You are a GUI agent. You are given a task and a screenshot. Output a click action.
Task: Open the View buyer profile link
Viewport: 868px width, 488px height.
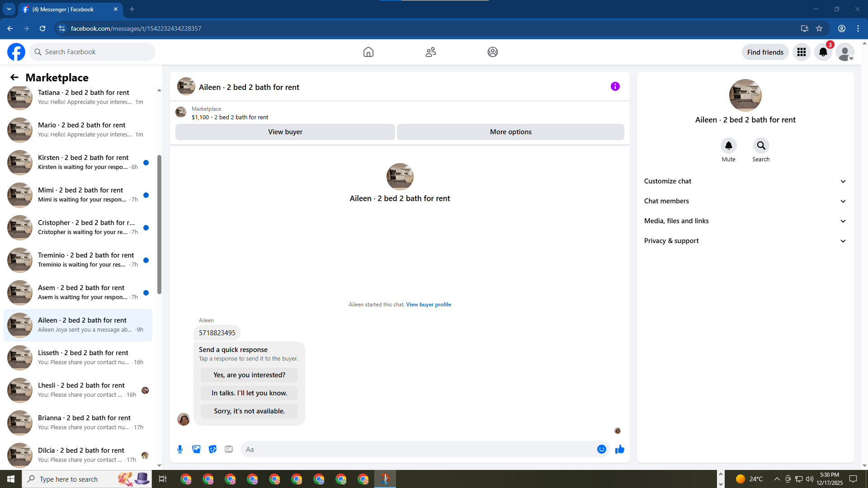428,305
